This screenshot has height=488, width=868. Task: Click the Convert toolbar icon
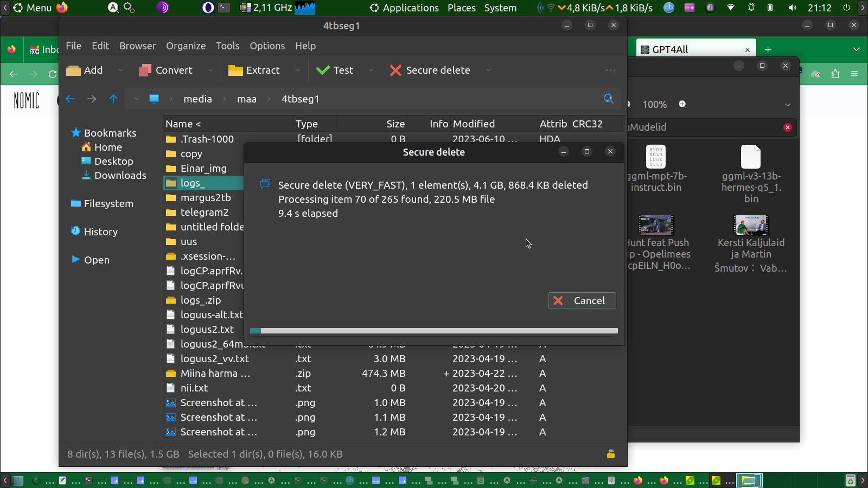[x=145, y=70]
